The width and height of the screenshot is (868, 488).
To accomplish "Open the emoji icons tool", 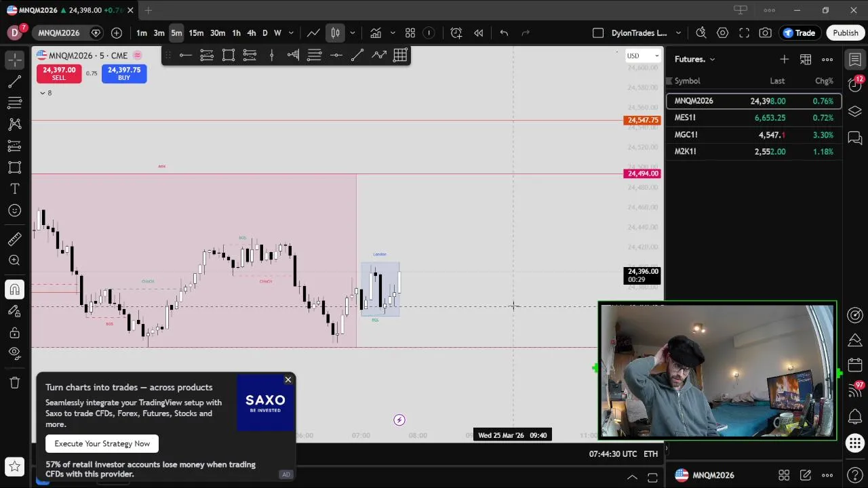I will (14, 211).
